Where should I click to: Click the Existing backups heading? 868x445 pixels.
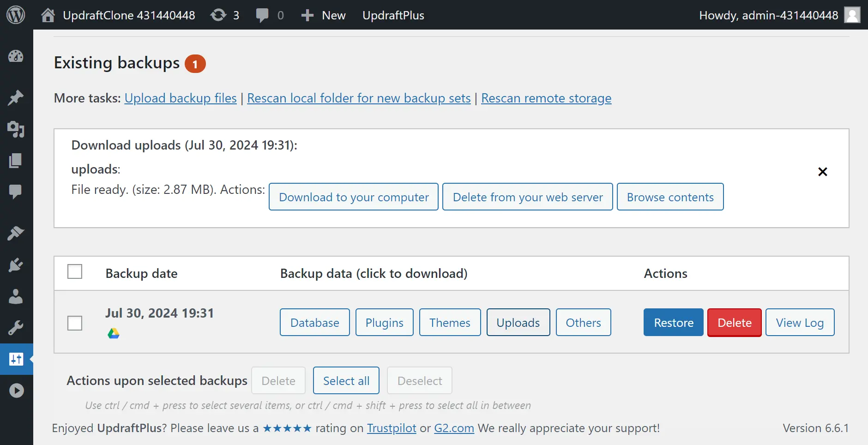coord(117,63)
